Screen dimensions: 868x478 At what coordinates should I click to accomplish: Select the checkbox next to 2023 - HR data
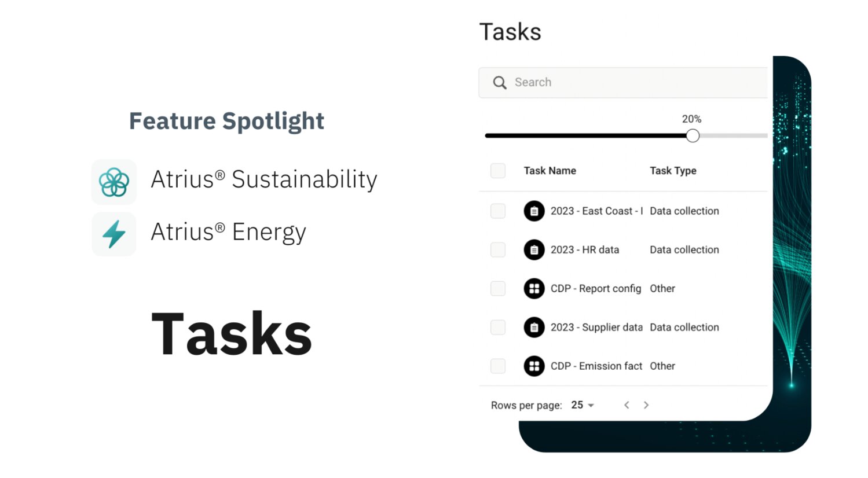[x=498, y=249]
